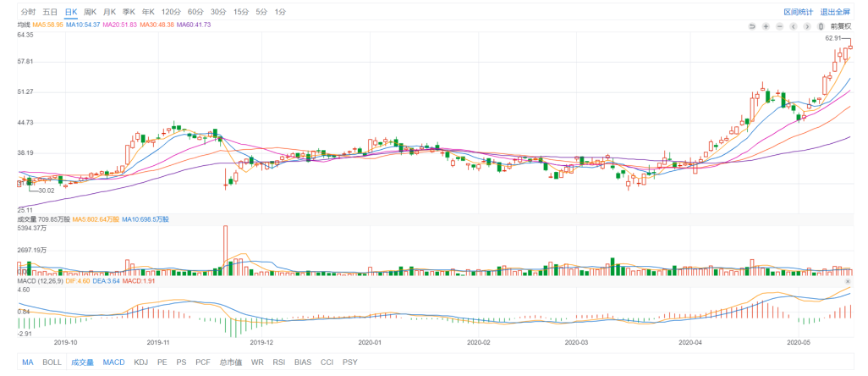Click the undo/reset chart view icon
The width and height of the screenshot is (868, 376).
(751, 26)
